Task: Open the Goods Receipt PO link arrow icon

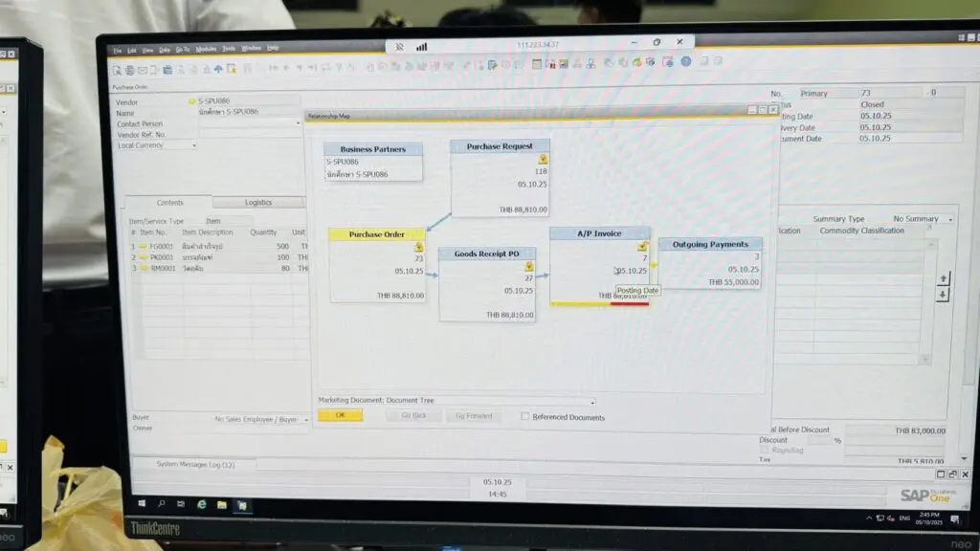Action: [529, 266]
